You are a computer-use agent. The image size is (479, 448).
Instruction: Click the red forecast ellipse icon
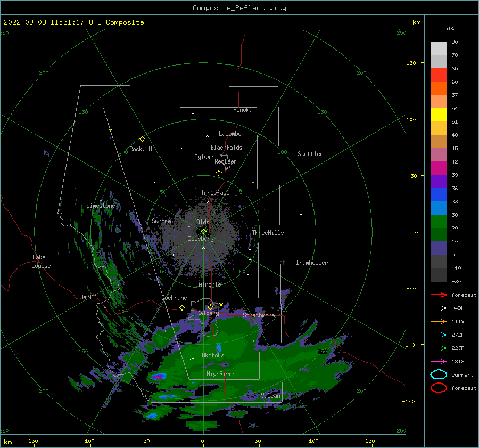[439, 388]
